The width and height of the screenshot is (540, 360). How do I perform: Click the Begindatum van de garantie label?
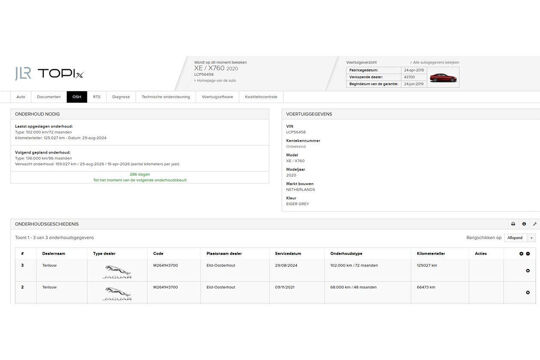(x=374, y=84)
